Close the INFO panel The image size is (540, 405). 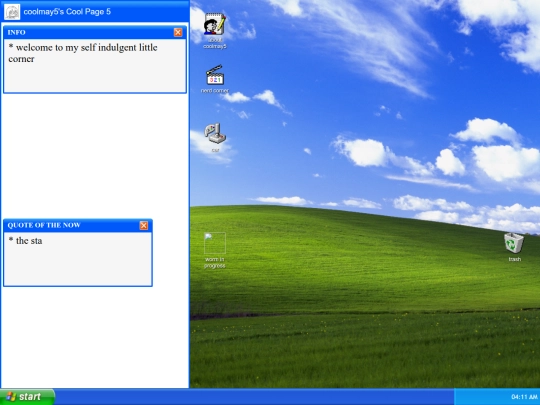(178, 32)
